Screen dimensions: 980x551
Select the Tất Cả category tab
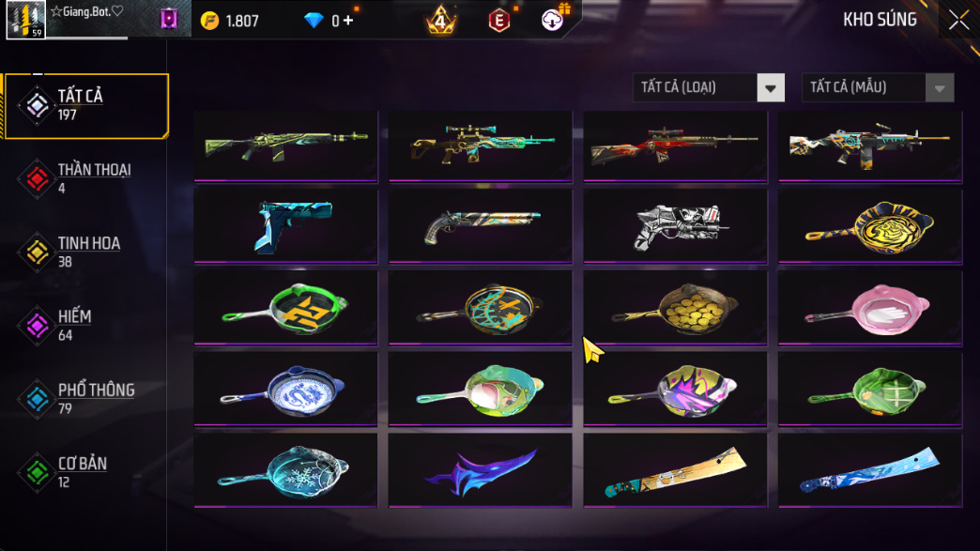86,105
